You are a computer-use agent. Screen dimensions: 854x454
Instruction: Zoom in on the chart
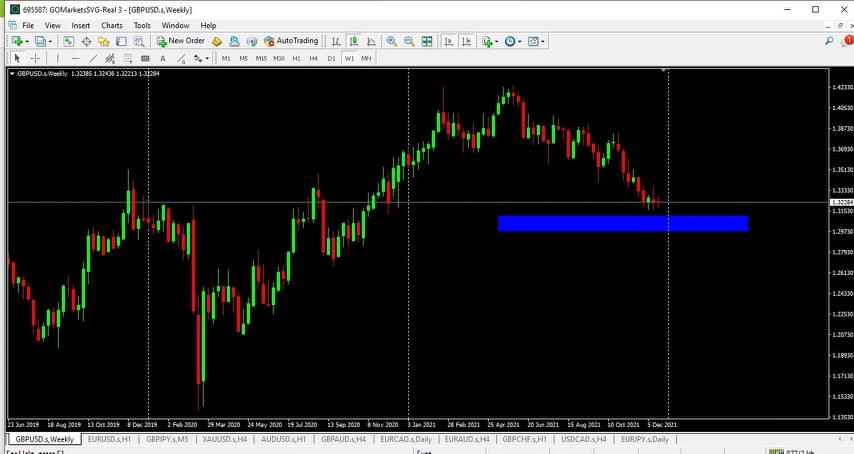(392, 41)
